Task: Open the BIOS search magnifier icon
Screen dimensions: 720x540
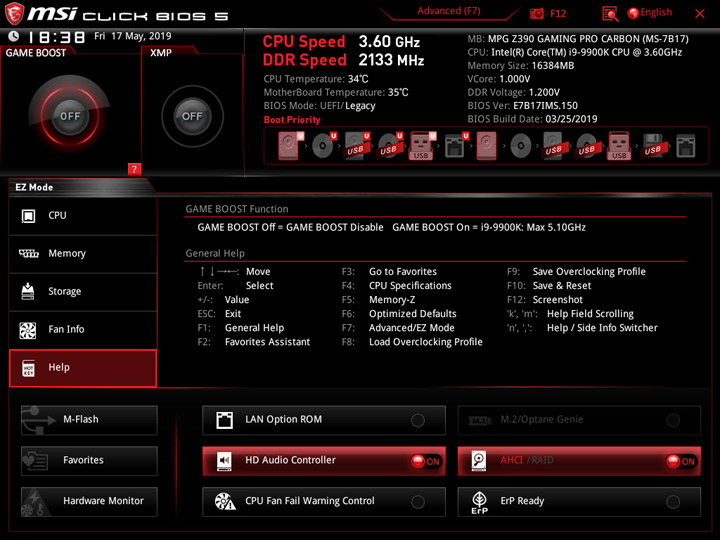Action: click(610, 14)
